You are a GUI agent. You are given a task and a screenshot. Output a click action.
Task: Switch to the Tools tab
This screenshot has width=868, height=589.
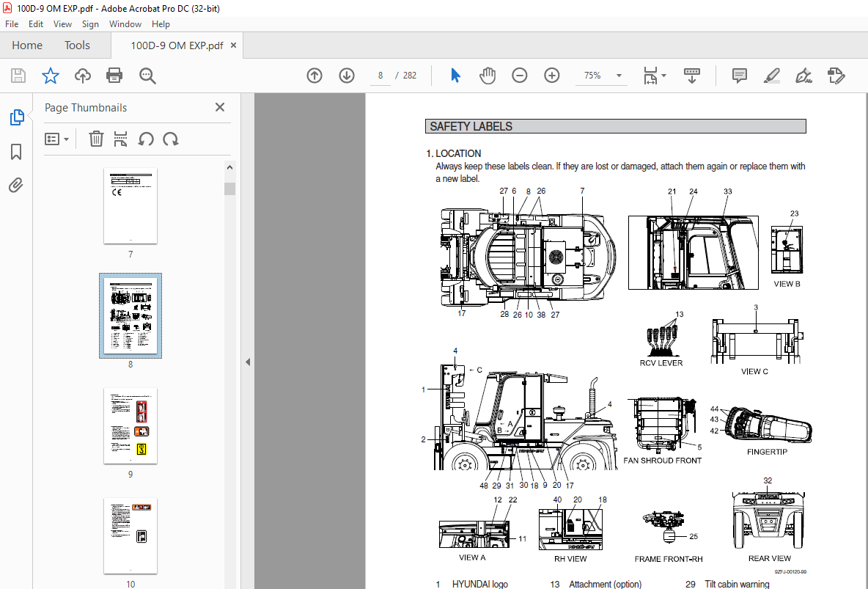77,45
